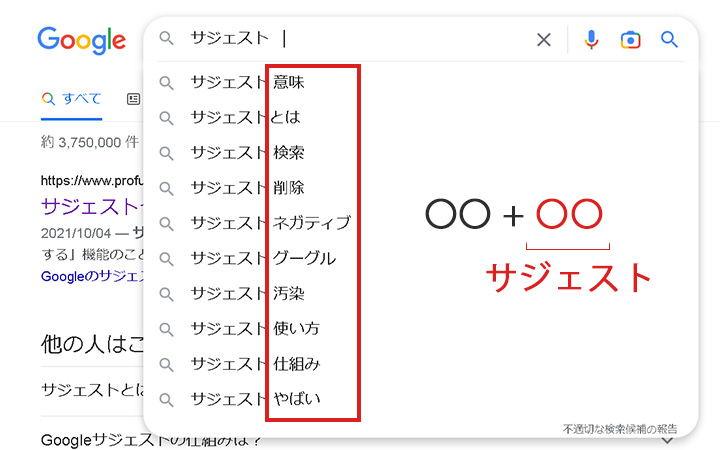The image size is (720, 450).
Task: Click magnifier icon beside ネガティブ suggestion
Action: coord(166,224)
